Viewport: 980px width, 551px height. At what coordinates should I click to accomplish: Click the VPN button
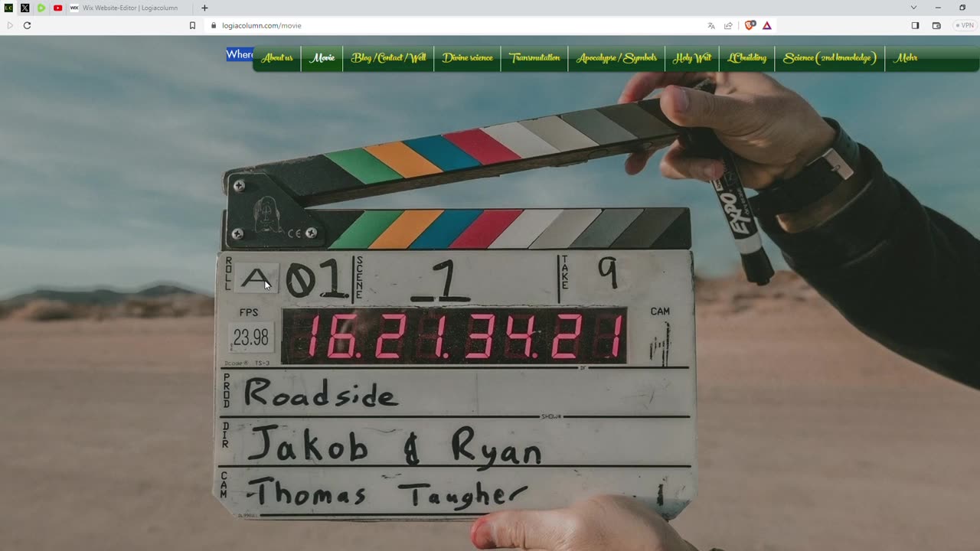965,25
